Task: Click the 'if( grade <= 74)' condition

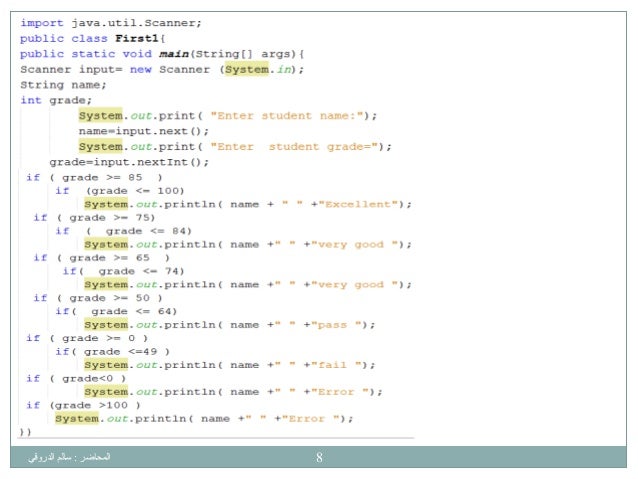Action: pos(123,271)
